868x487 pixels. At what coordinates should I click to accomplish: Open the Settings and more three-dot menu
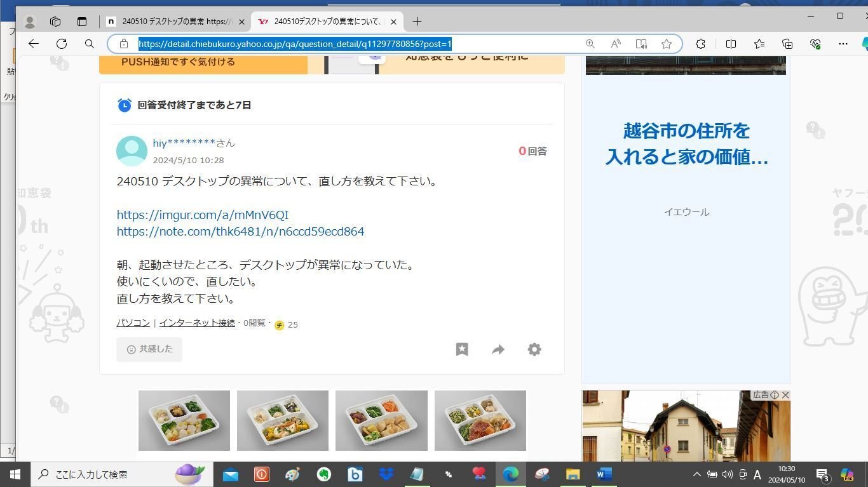point(843,44)
